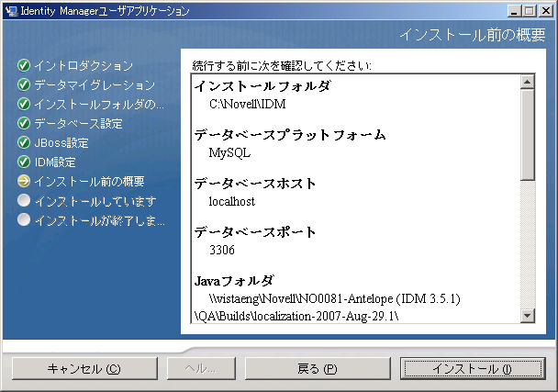The height and width of the screenshot is (392, 558).
Task: Click gray circle icon beside インストールしています
Action: (24, 200)
